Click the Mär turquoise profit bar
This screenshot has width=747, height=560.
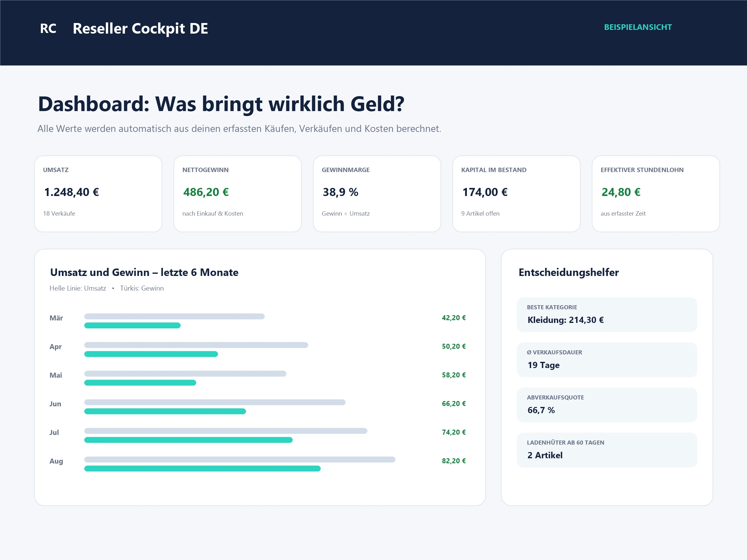pos(132,325)
